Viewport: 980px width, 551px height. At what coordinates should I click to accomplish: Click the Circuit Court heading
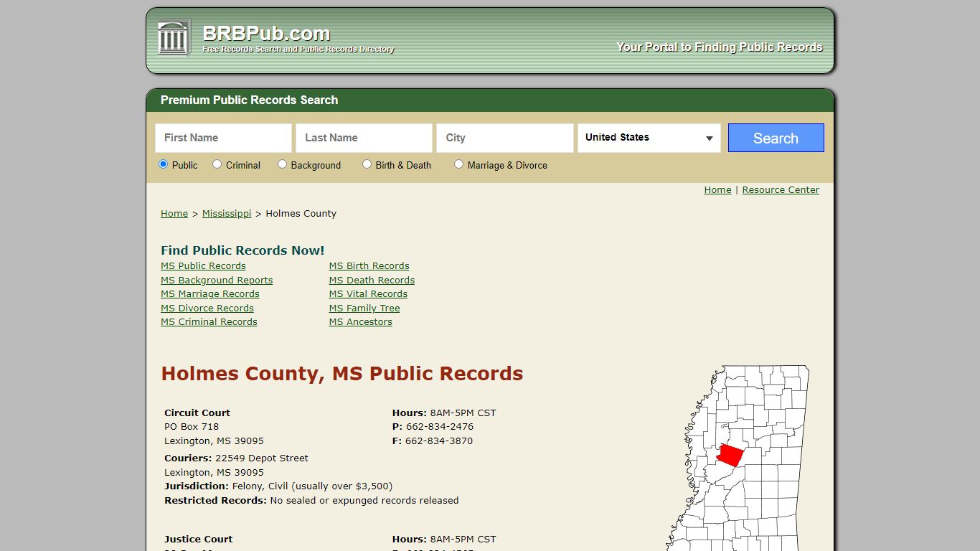[x=197, y=413]
